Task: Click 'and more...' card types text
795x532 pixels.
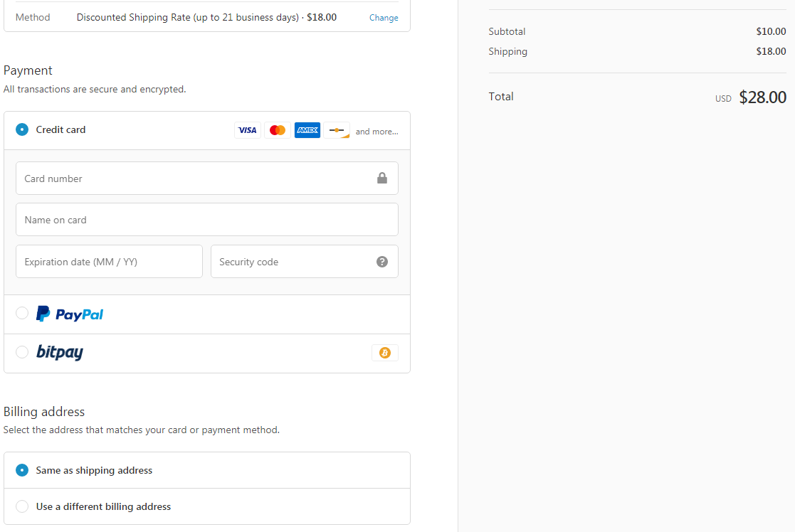Action: (x=377, y=132)
